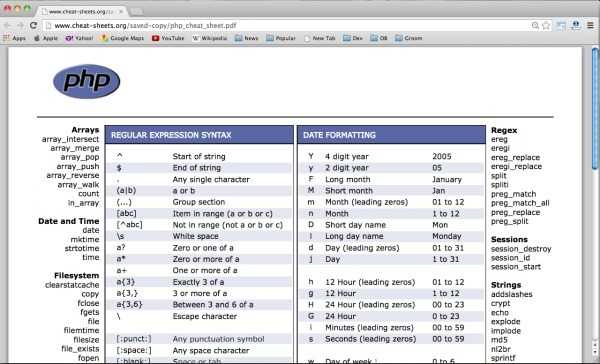Expand the Popular bookmark folder
The width and height of the screenshot is (600, 364).
point(281,38)
